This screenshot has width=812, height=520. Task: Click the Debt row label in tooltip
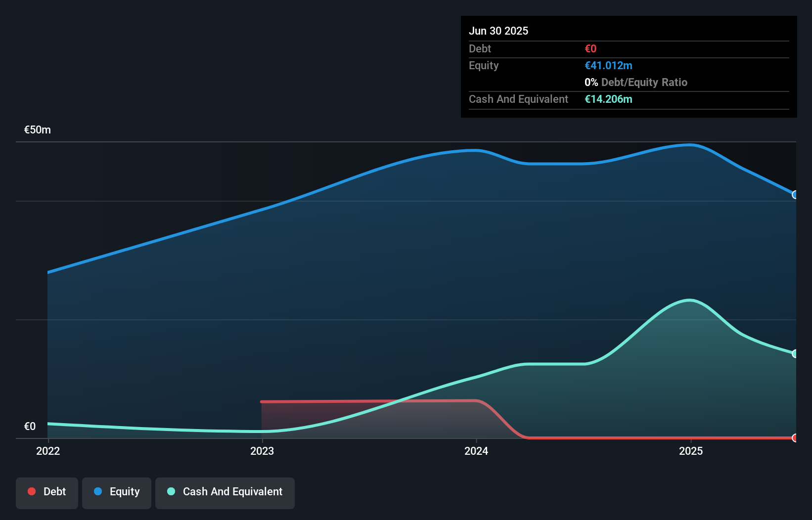coord(480,48)
